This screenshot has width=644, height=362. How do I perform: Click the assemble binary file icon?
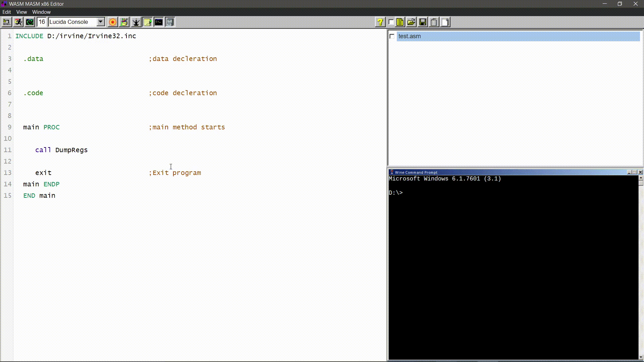[x=6, y=22]
